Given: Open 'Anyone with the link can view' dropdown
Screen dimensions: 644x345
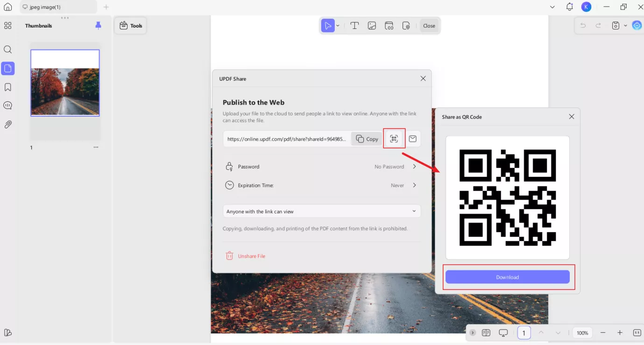Looking at the screenshot, I should (322, 211).
